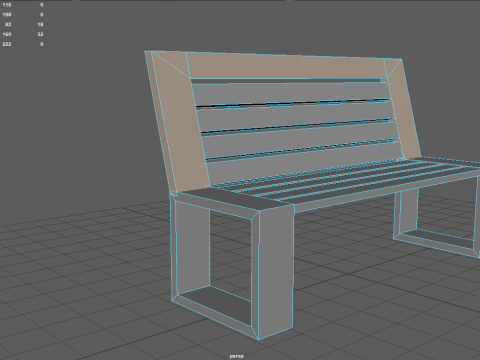
Task: Click the persp camera label in the viewport
Action: (x=236, y=356)
